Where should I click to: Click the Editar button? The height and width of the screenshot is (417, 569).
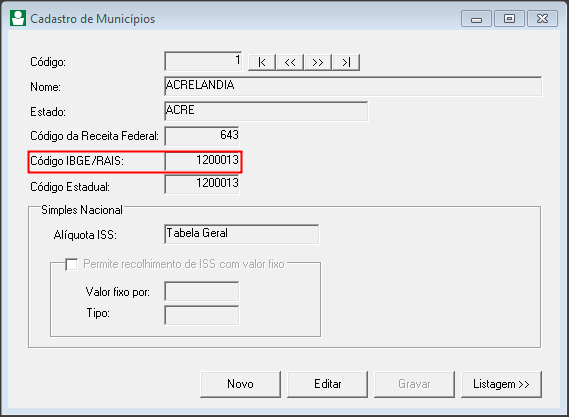click(x=327, y=384)
